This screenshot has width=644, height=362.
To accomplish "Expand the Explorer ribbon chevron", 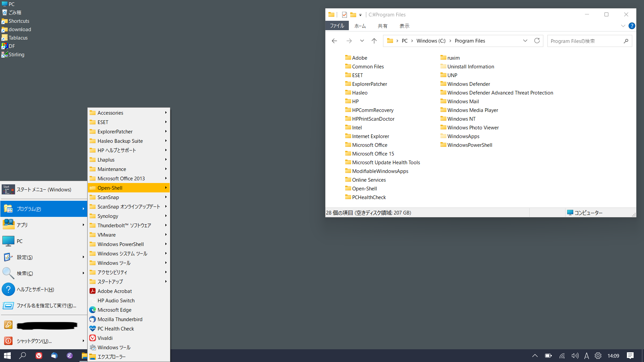I will click(623, 26).
